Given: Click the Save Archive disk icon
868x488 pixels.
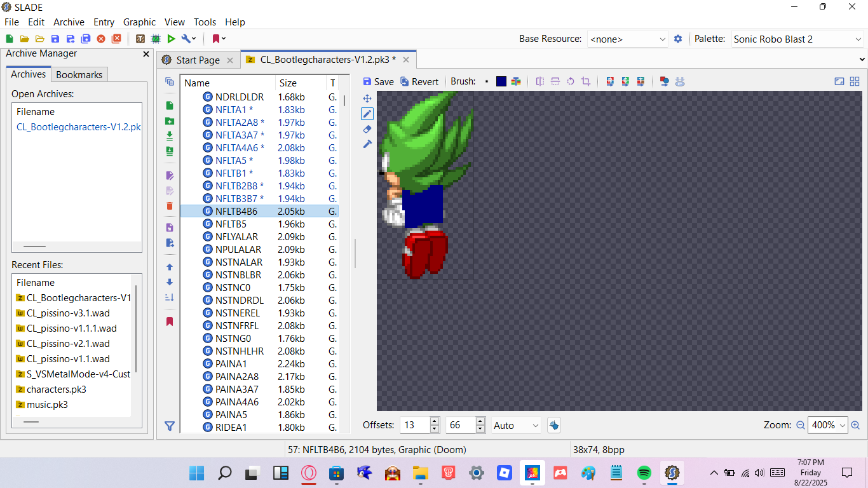Looking at the screenshot, I should click(x=55, y=39).
